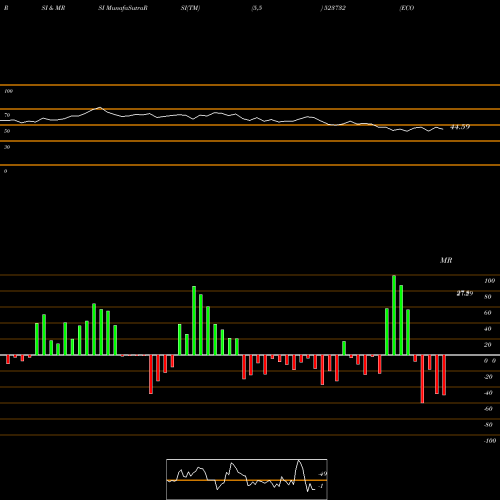Click the MR axis label 80

pyautogui.click(x=488, y=297)
